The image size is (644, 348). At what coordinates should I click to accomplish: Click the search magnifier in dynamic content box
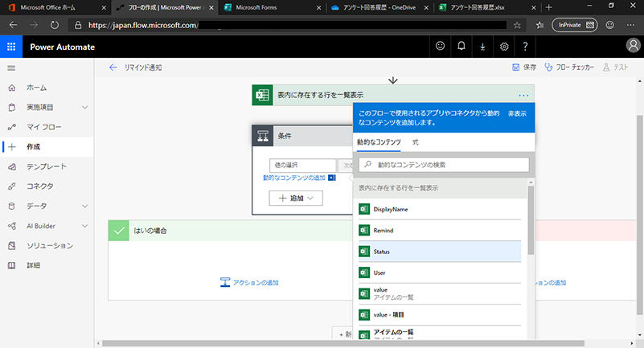coord(367,165)
